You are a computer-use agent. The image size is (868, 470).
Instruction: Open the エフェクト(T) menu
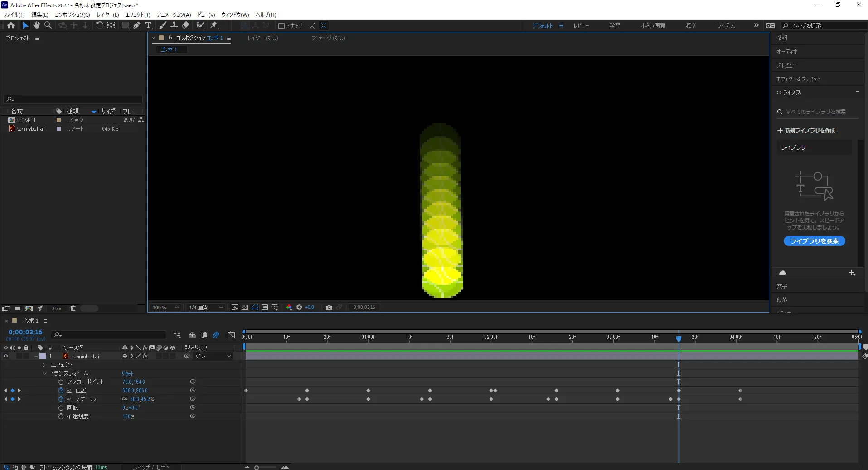[138, 15]
